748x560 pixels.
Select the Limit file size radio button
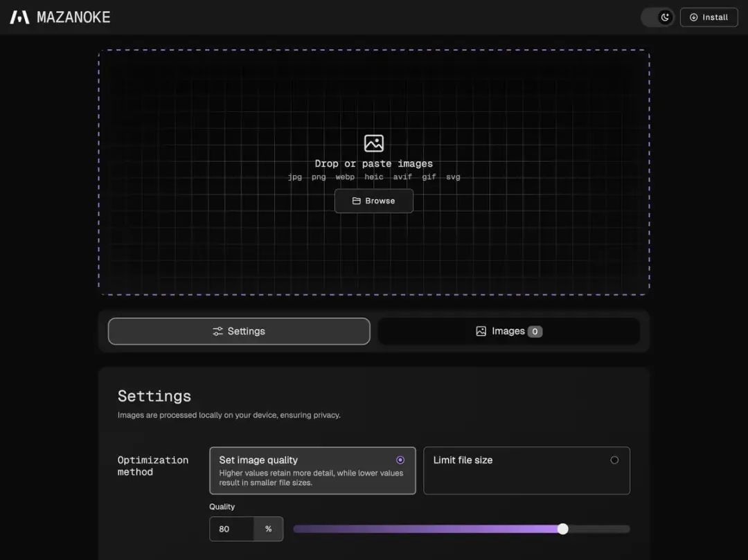click(614, 460)
